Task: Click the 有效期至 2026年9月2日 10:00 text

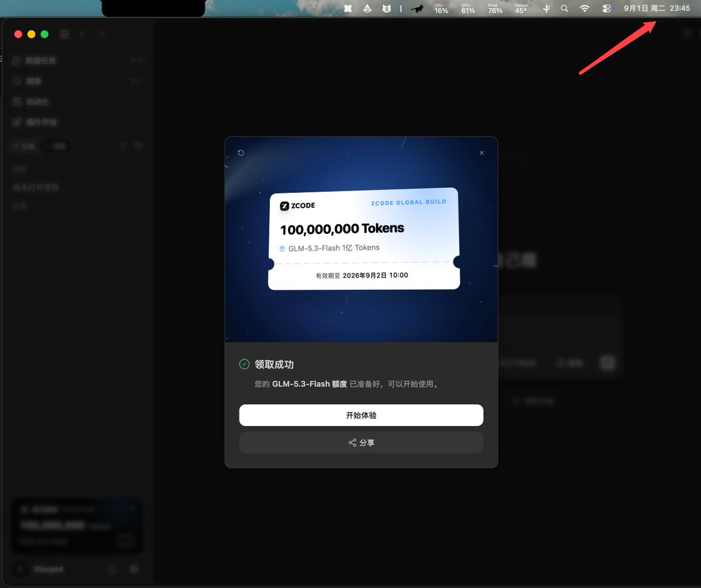Action: coord(362,275)
